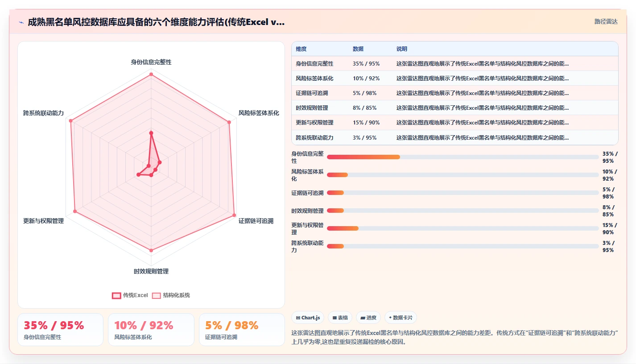Click the 15% / 90% table cell
This screenshot has height=364, width=636.
coord(366,123)
